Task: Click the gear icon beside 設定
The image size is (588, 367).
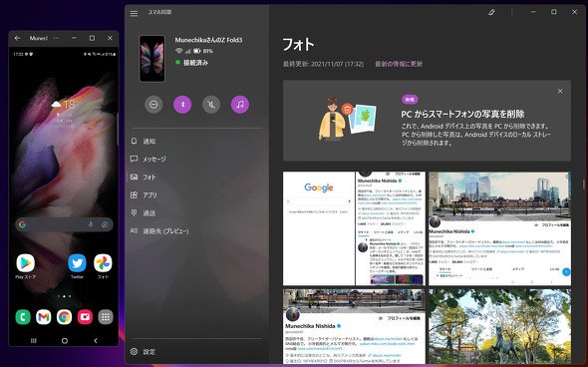Action: (134, 351)
